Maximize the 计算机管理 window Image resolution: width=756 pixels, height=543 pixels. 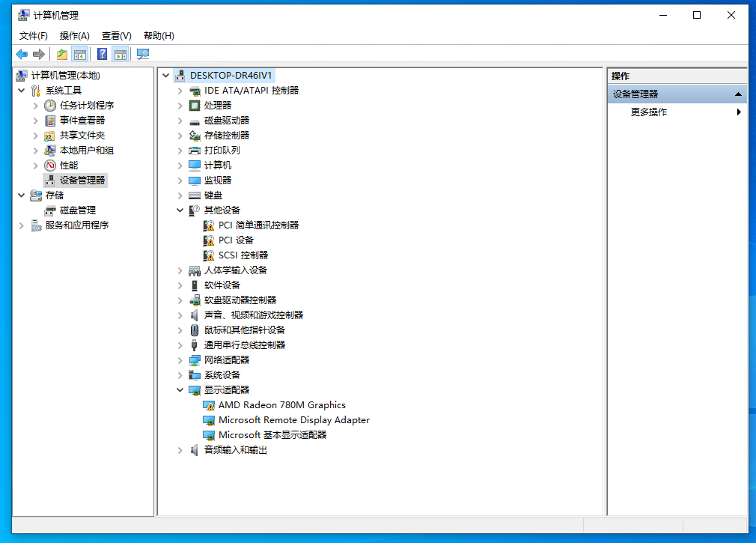pos(697,16)
